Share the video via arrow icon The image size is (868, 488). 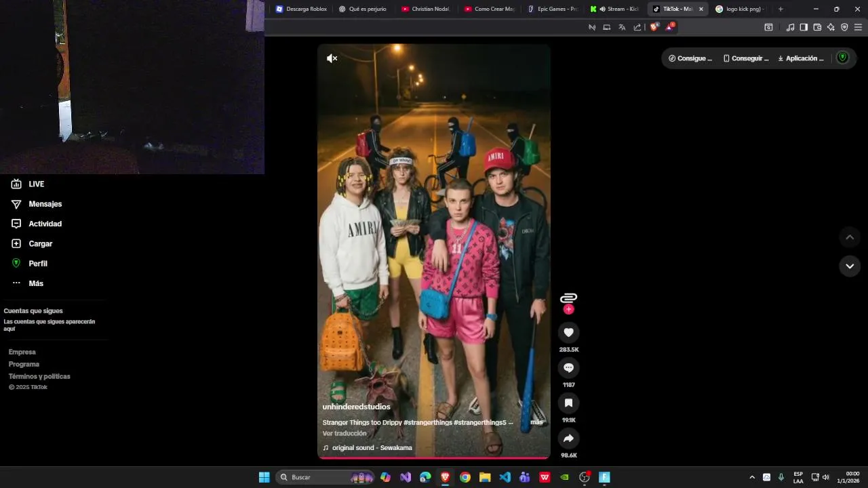[x=568, y=438]
